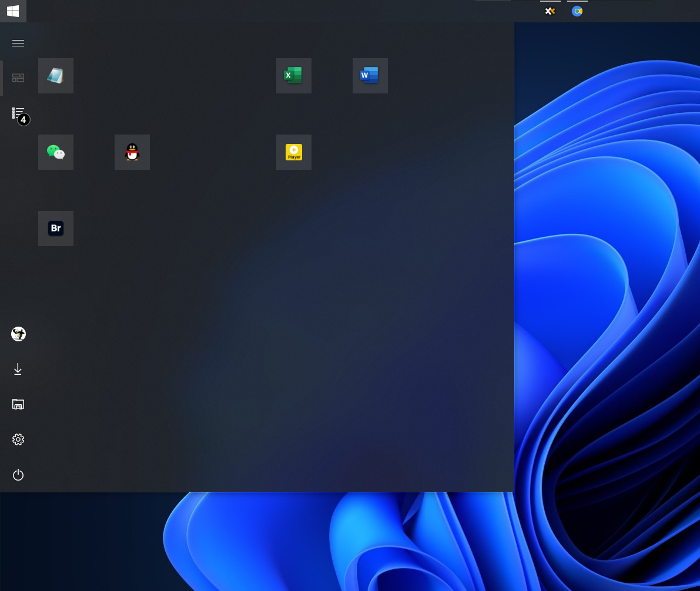Open the File Explorer icon
Screen dimensions: 700x591
click(18, 404)
